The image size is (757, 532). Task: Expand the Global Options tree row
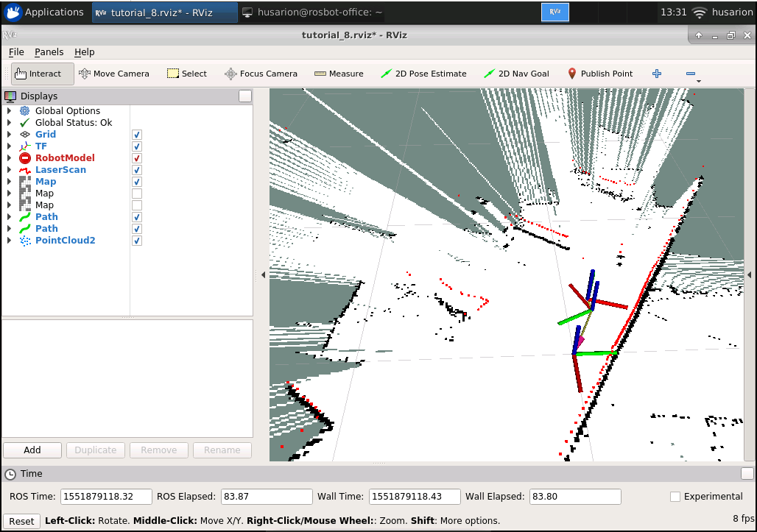[x=9, y=111]
